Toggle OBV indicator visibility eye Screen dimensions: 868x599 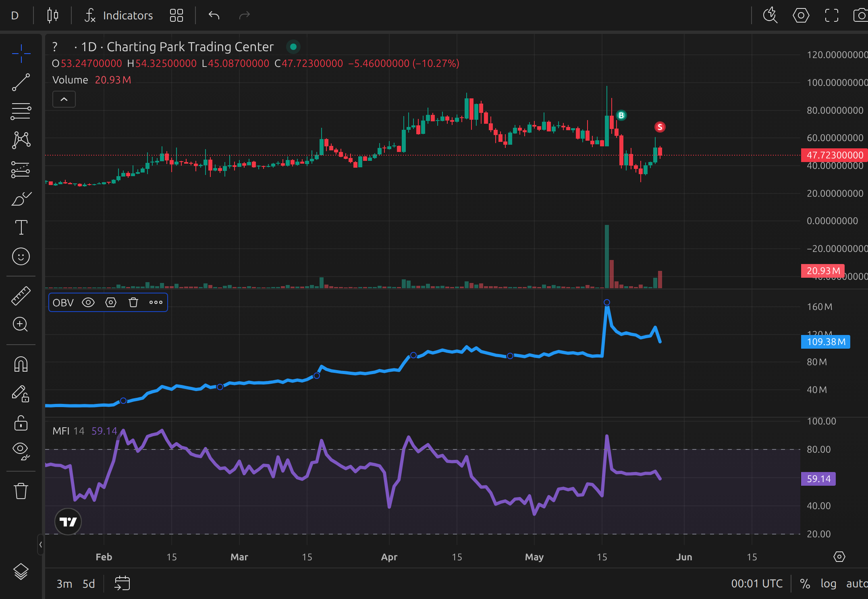click(x=88, y=303)
